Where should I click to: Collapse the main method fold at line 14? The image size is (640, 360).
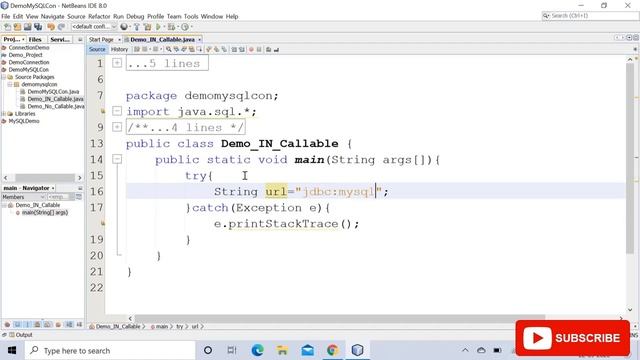pyautogui.click(x=117, y=159)
